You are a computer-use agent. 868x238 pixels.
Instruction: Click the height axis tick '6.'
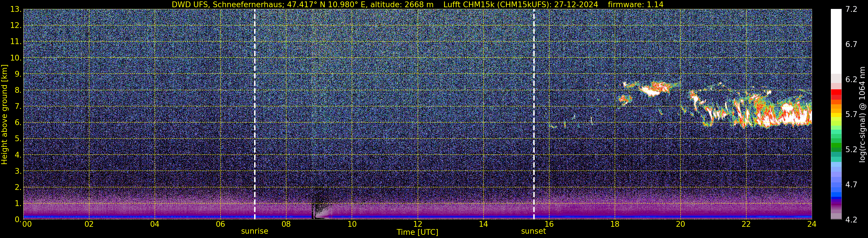coord(18,123)
